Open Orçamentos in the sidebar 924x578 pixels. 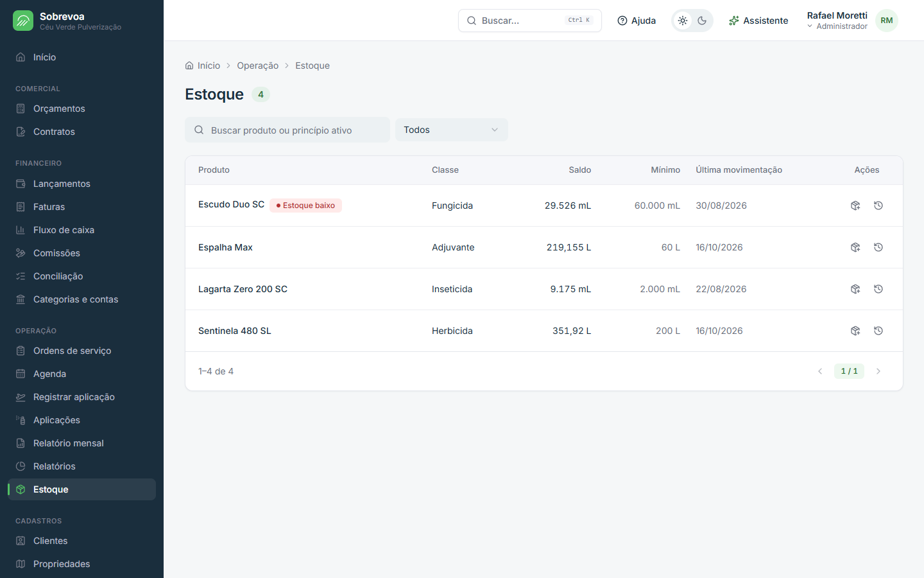click(81, 109)
